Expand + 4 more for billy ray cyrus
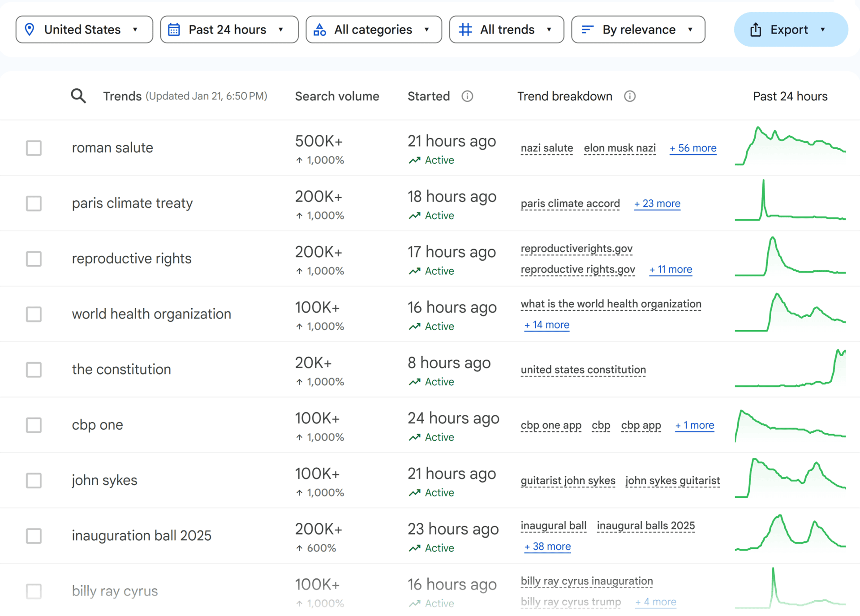Screen dimensions: 860x616 click(655, 602)
